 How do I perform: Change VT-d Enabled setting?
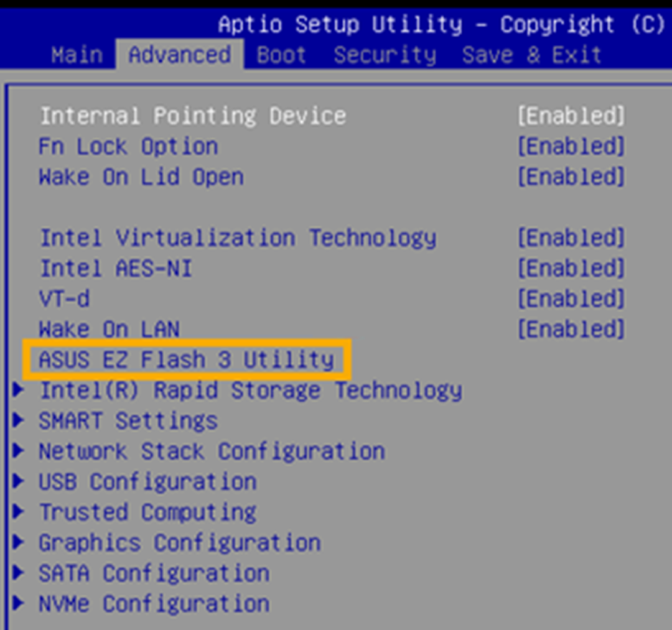(571, 299)
